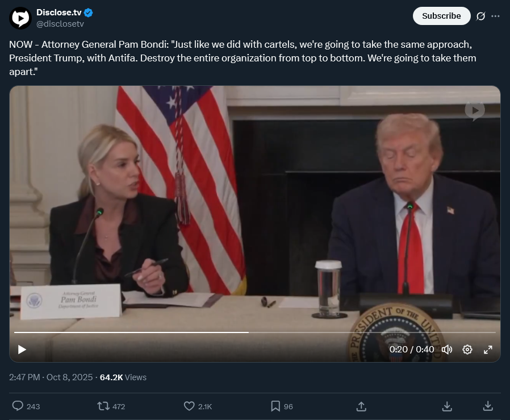Open the @disclosetv handle link
The height and width of the screenshot is (420, 510).
point(60,24)
